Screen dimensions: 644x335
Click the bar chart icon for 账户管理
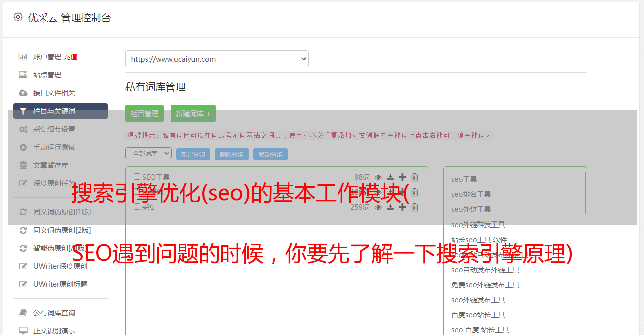pos(23,57)
